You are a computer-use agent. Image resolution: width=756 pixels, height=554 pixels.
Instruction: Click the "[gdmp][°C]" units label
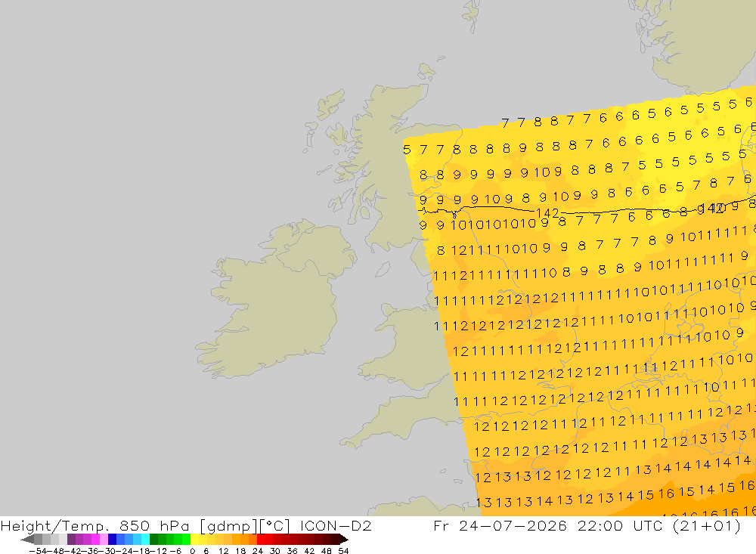tap(244, 525)
